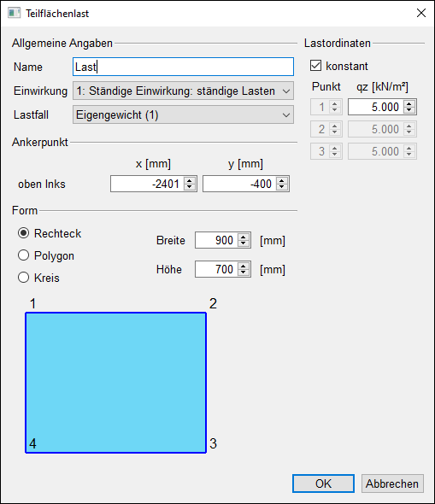
Task: Increase qz value for Punkt 1
Action: click(x=409, y=104)
